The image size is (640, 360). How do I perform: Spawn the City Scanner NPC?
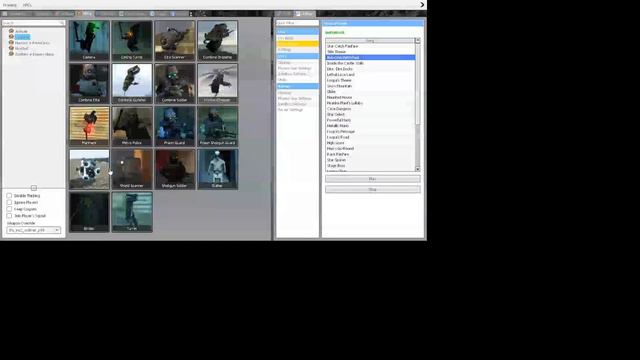[175, 40]
